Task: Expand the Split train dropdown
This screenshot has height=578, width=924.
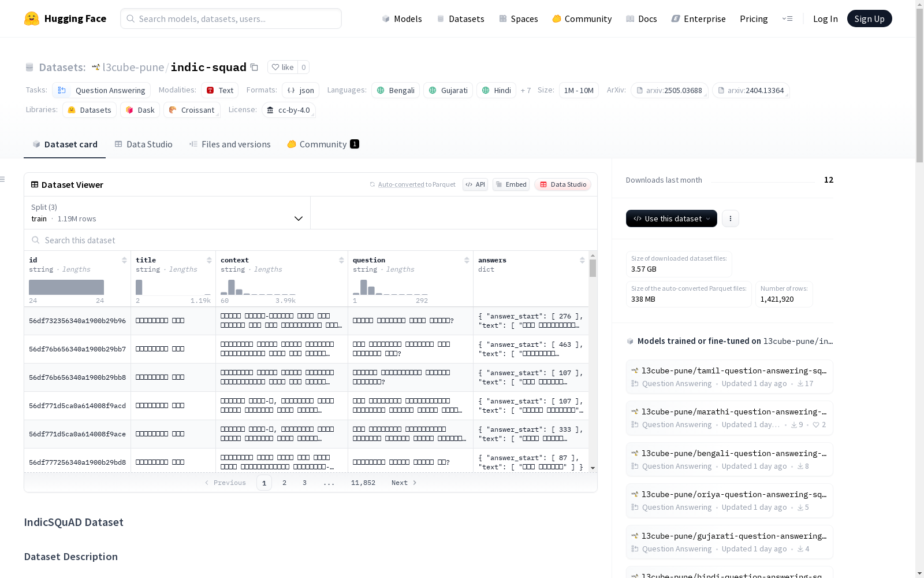Action: coord(167,213)
